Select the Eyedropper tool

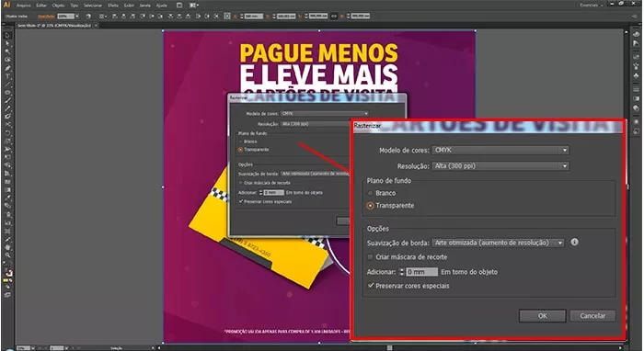pos(7,198)
